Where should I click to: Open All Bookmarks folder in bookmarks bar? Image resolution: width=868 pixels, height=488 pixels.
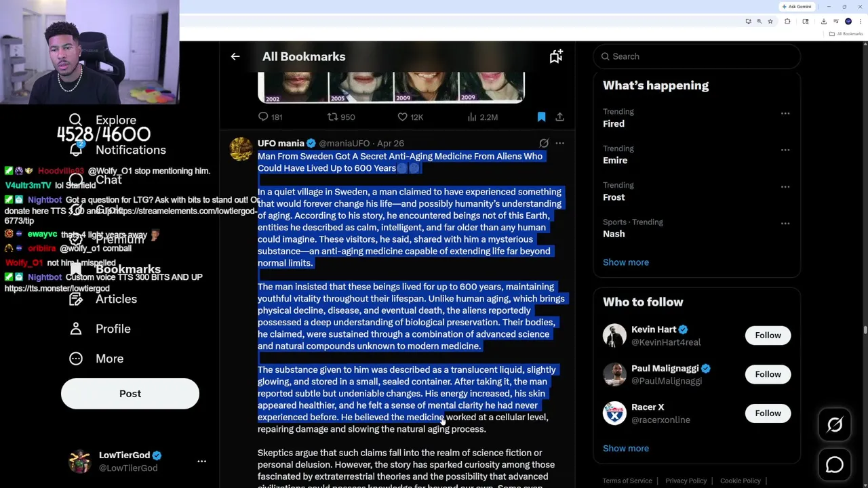pos(846,34)
